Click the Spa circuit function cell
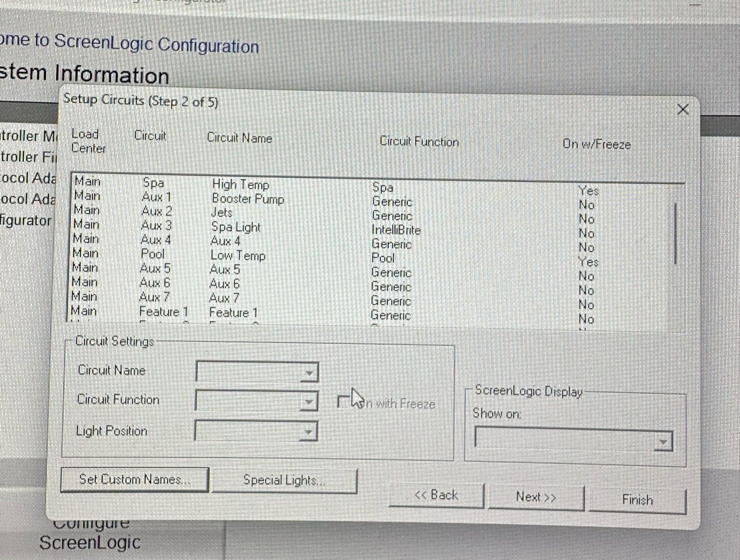The image size is (740, 560). tap(383, 188)
